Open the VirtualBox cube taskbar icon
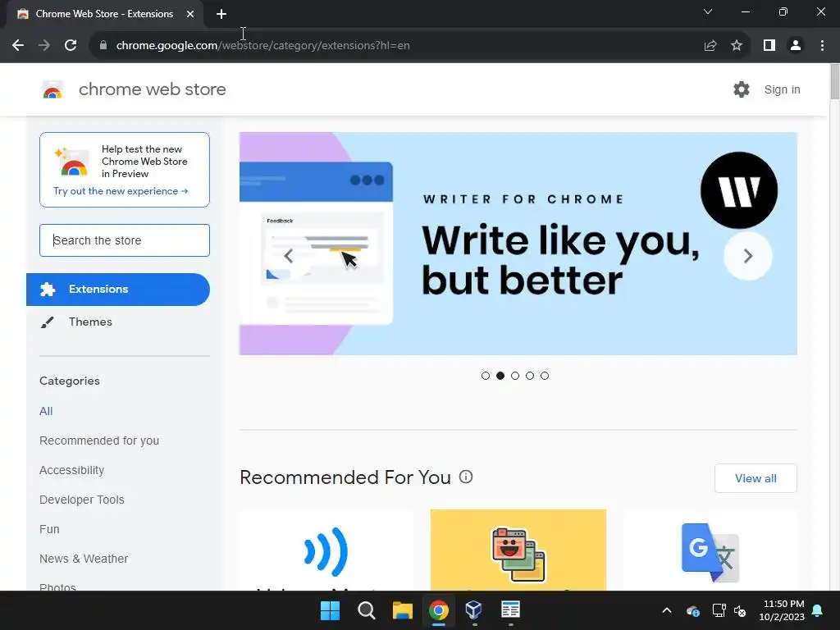The image size is (840, 630). tap(474, 610)
